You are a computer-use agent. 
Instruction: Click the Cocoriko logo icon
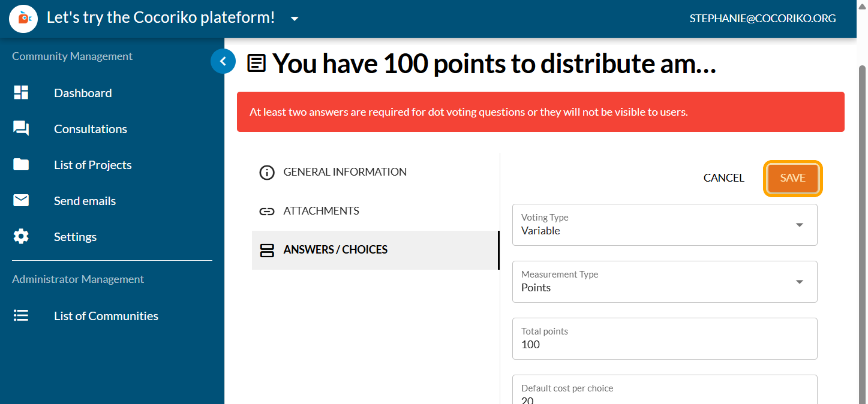[24, 19]
